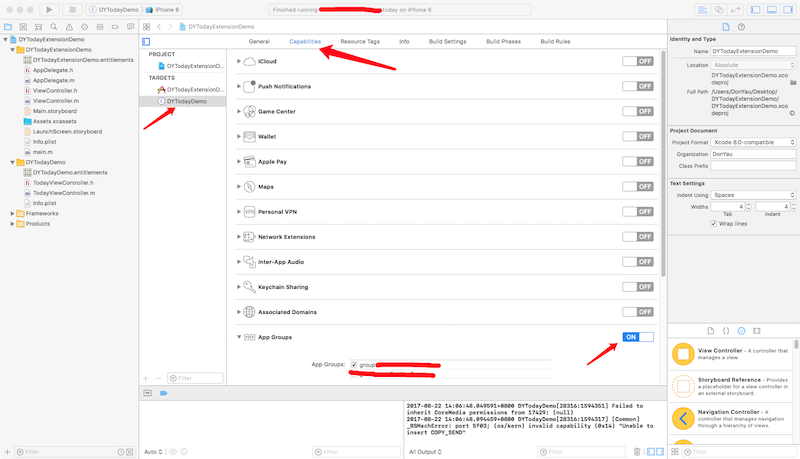Open the Code Snippet library
This screenshot has width=800, height=459.
coord(726,331)
